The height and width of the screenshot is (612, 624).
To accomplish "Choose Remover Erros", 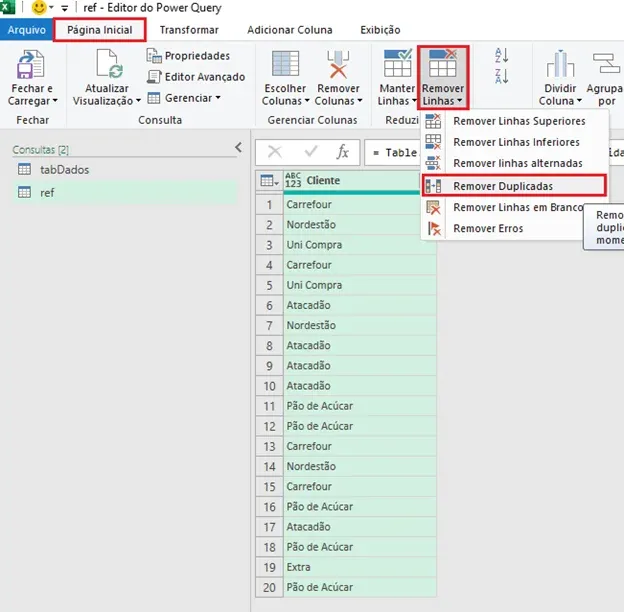I will [x=503, y=228].
